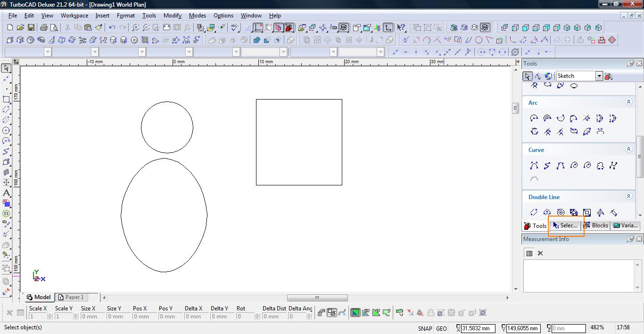Open the Modify menu
The width and height of the screenshot is (644, 334).
[172, 16]
